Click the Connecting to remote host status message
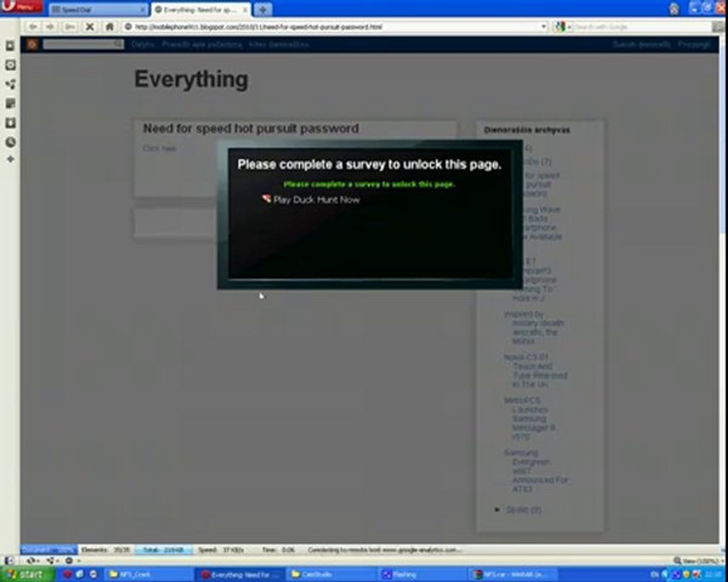This screenshot has height=582, width=728. tap(385, 550)
